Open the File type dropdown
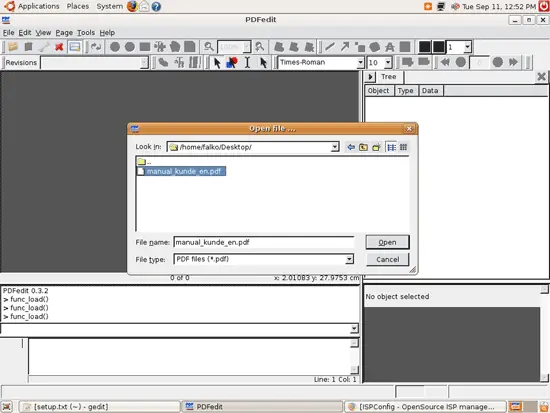Image resolution: width=550 pixels, height=413 pixels. [349, 259]
